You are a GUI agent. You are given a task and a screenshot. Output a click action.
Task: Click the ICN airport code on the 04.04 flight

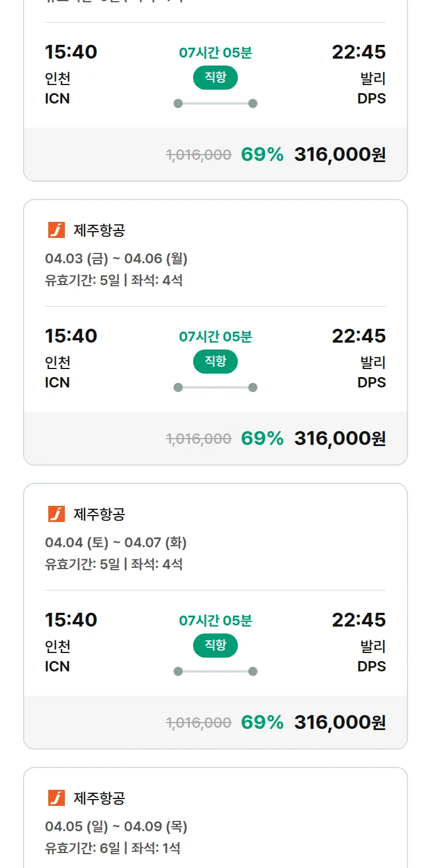[57, 666]
